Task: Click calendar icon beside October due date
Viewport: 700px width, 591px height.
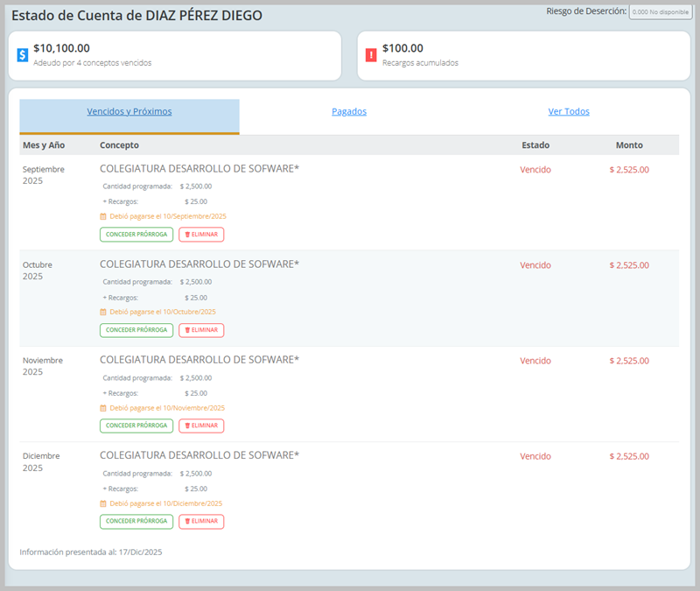Action: click(103, 312)
